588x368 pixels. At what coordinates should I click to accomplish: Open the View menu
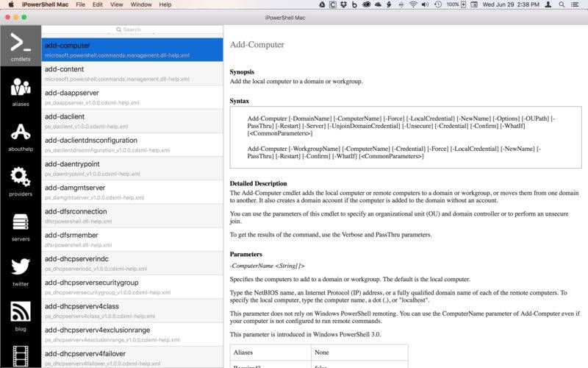(117, 4)
